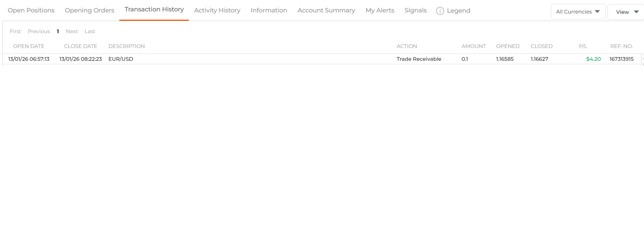Screen dimensions: 644x248
Task: Sort by the Amount column header
Action: pyautogui.click(x=473, y=46)
